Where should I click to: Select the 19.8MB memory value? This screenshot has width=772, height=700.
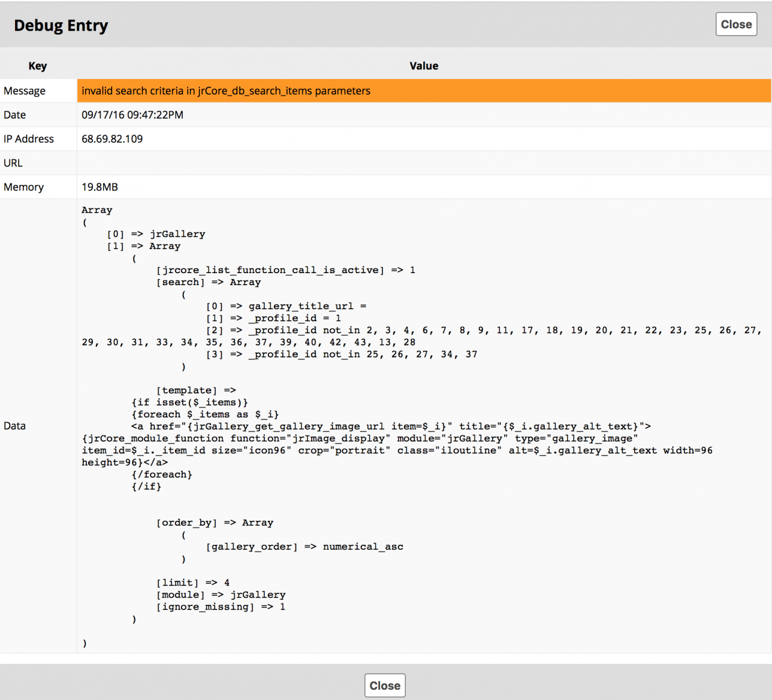pos(100,188)
